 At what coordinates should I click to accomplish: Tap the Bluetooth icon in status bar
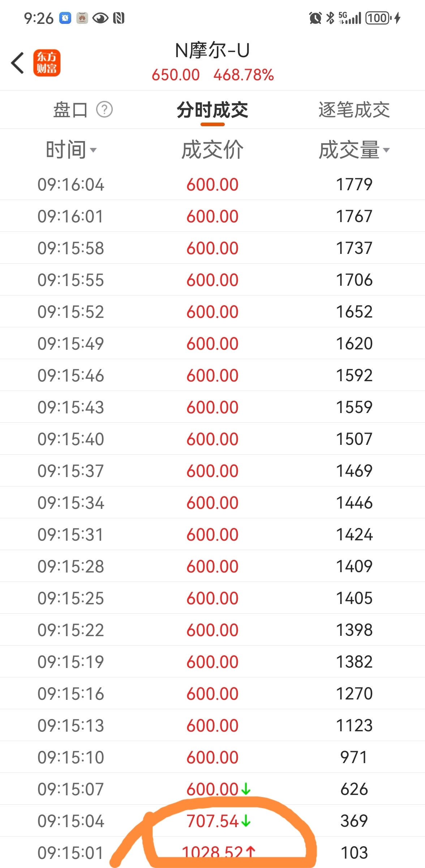coord(330,18)
